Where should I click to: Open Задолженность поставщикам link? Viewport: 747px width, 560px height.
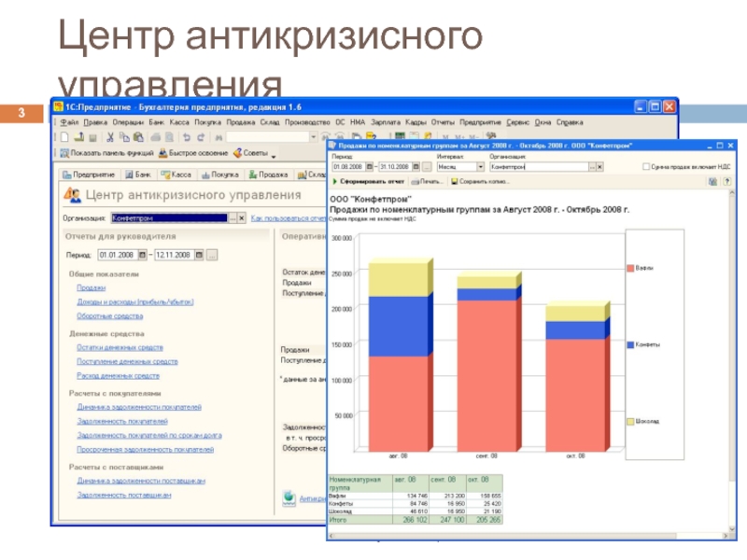[124, 496]
